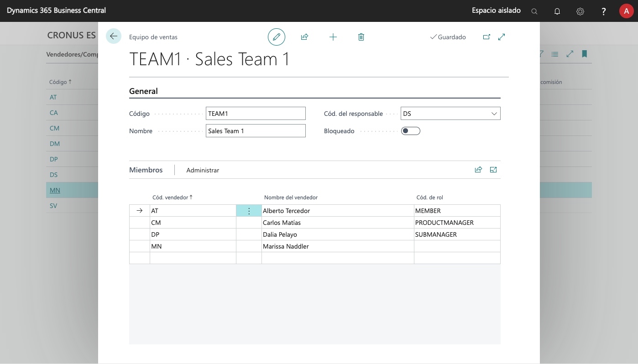Open CA link in background list
This screenshot has width=638, height=364.
[54, 113]
